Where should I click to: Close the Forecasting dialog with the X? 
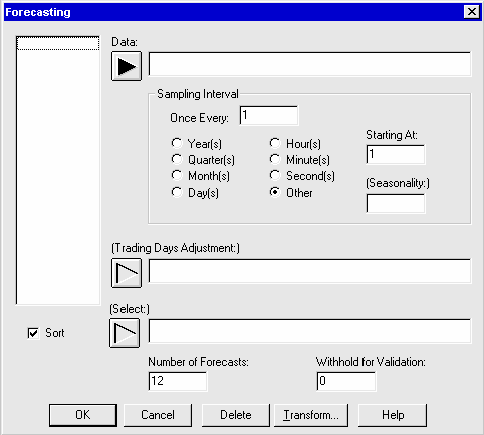(x=472, y=12)
